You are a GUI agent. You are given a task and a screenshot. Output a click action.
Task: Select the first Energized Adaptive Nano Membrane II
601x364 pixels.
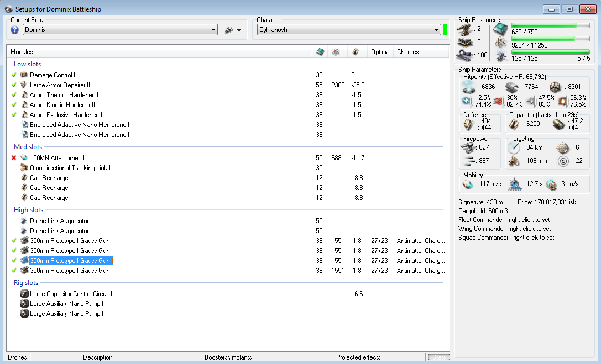(81, 125)
